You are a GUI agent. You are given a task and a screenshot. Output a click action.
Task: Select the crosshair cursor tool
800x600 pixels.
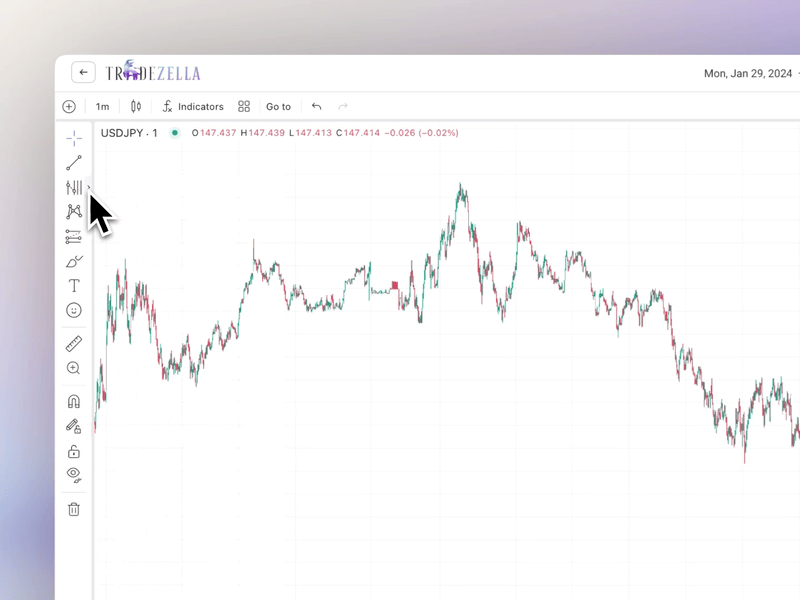[74, 137]
